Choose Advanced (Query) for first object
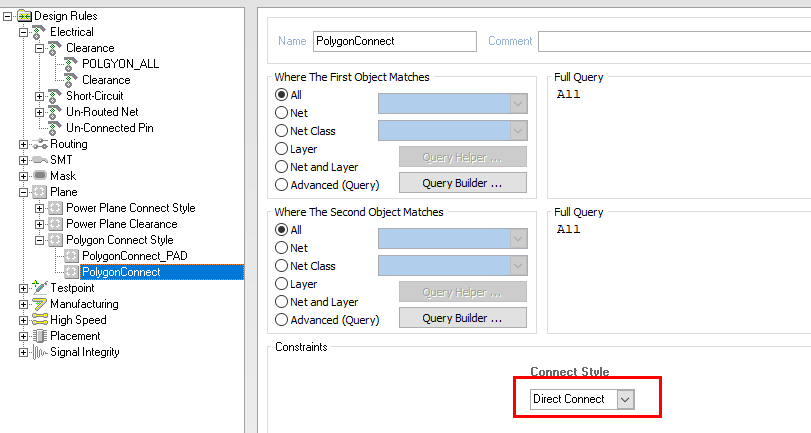811x433 pixels. pos(282,185)
